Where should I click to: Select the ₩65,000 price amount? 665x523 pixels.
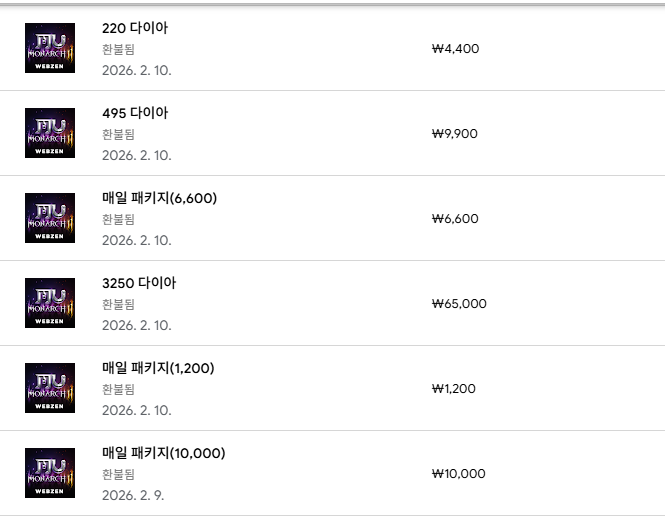pyautogui.click(x=459, y=304)
